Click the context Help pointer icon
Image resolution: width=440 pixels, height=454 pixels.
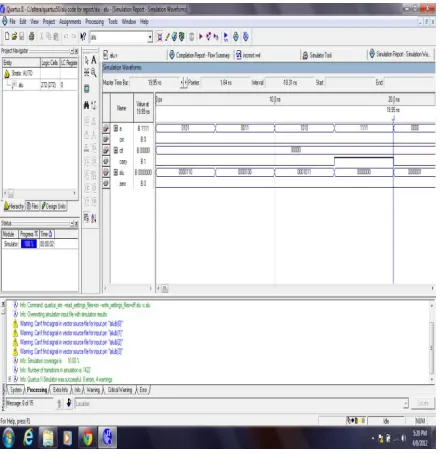tap(83, 36)
